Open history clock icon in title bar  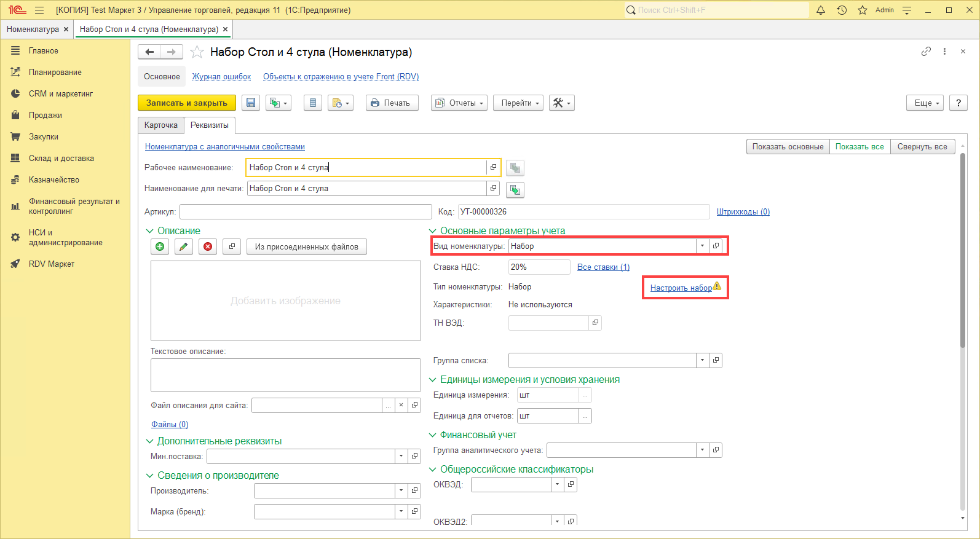[842, 10]
